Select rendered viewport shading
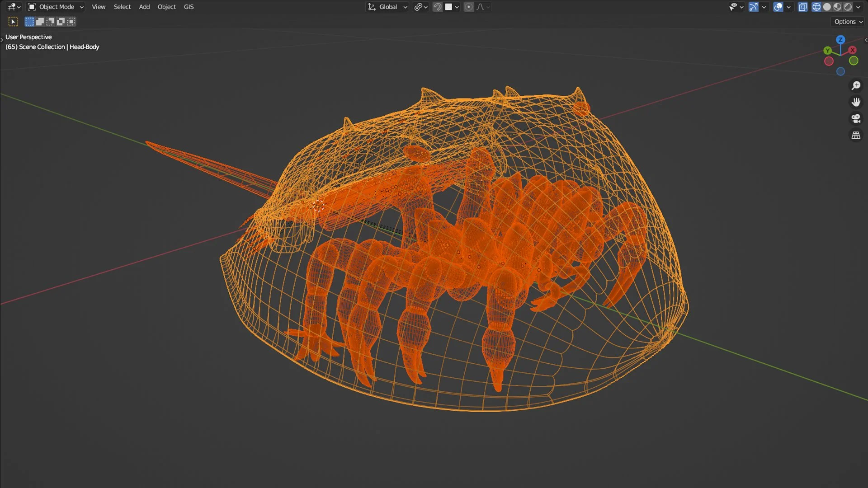The height and width of the screenshot is (488, 868). click(x=848, y=7)
